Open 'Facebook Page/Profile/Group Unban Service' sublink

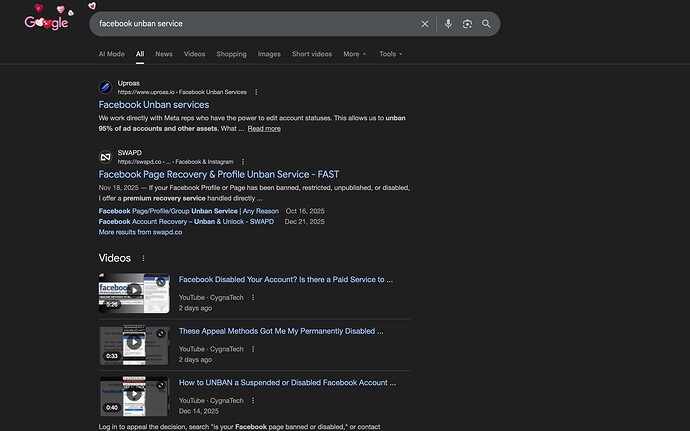188,211
